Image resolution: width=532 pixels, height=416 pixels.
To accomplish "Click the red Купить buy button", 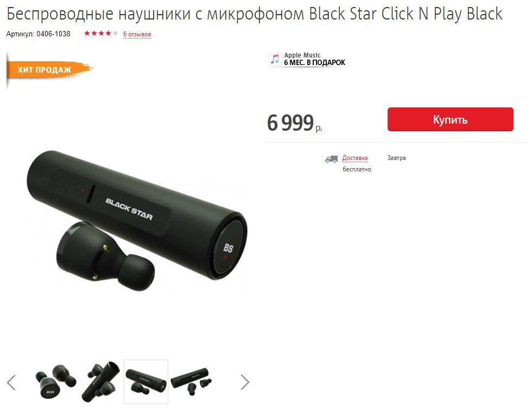I will [450, 119].
